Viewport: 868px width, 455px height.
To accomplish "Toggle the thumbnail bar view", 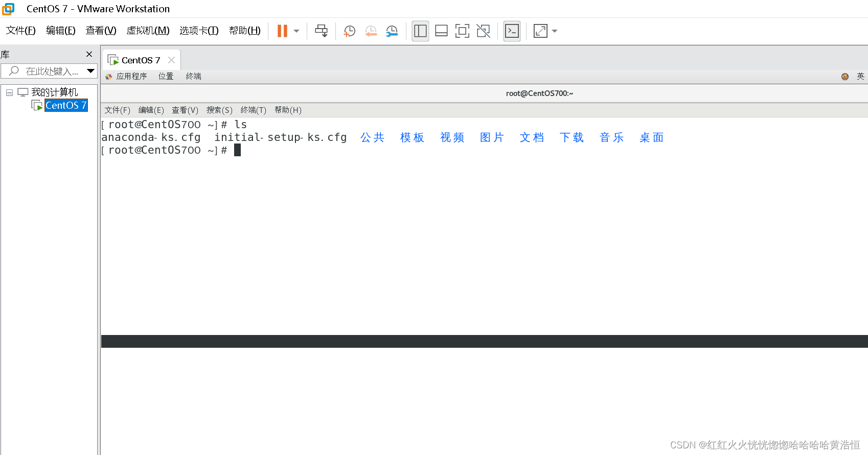I will click(441, 31).
